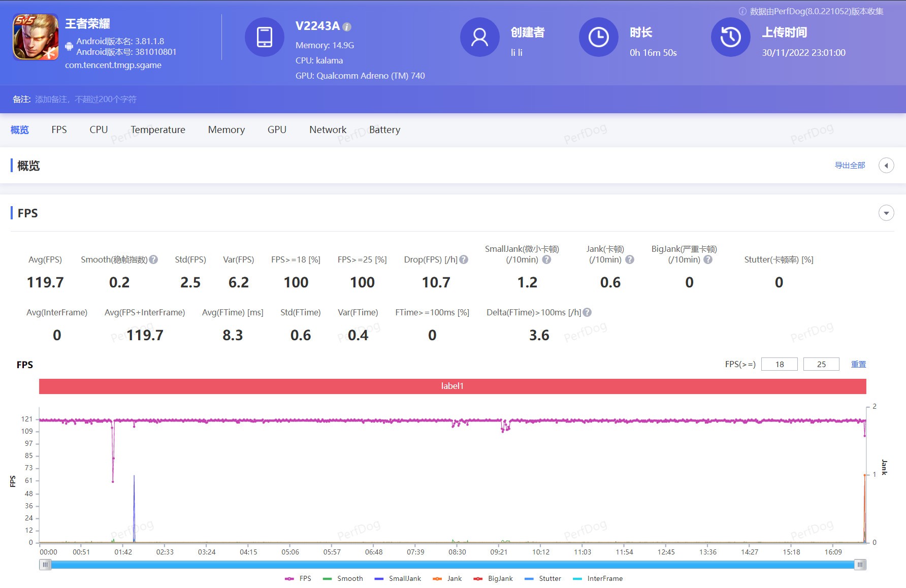Click the Avg(FPS) value 119.7
The height and width of the screenshot is (588, 906).
45,282
